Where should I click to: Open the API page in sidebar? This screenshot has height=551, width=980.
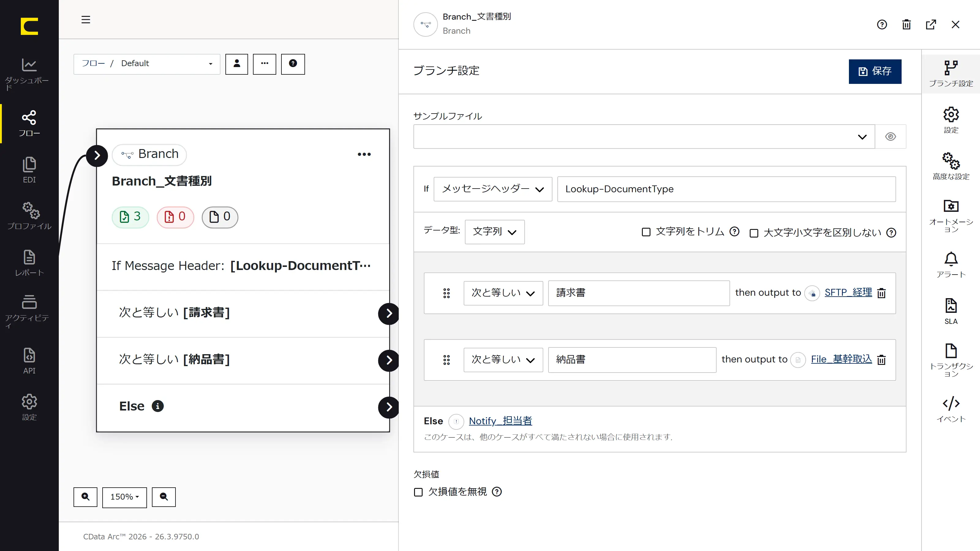click(x=29, y=361)
